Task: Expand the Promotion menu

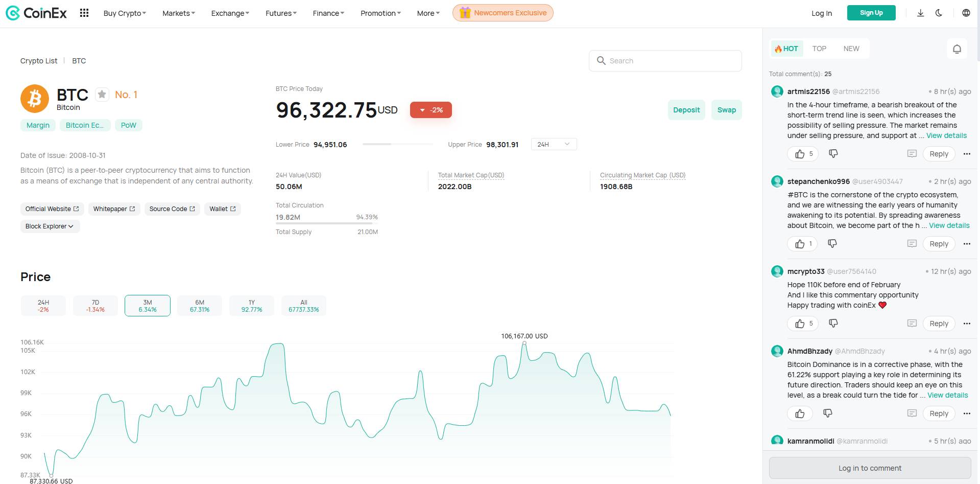Action: click(380, 13)
